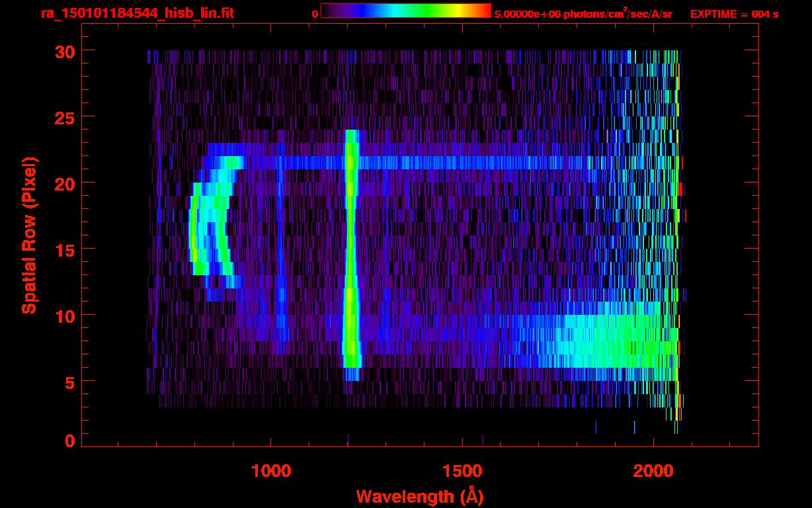The width and height of the screenshot is (812, 508).
Task: Click the Spatial Row (Pixel) axis label
Action: point(30,235)
